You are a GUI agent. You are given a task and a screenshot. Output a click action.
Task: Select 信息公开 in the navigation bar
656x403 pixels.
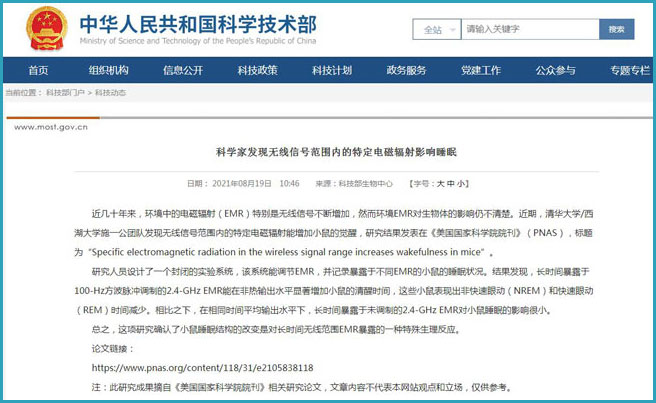[x=183, y=71]
